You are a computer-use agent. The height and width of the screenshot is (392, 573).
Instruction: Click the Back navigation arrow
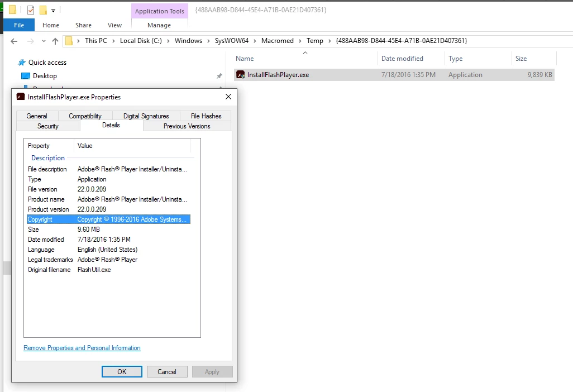click(x=14, y=41)
